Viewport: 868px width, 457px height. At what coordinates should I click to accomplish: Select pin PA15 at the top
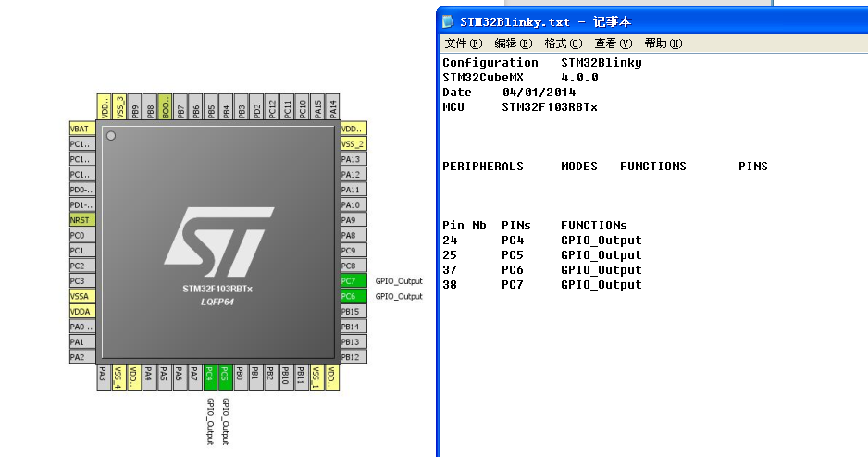(316, 106)
